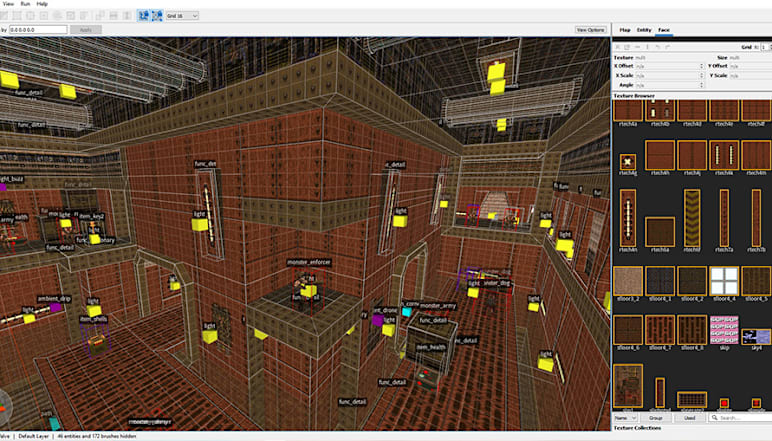Viewport: 772px width, 441px height.
Task: Switch to the Entity tab
Action: pos(644,30)
